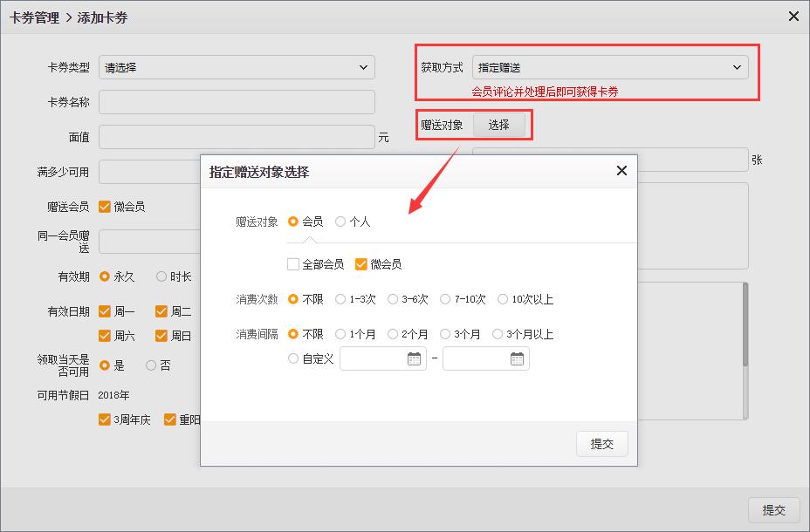Viewport: 810px width, 532px height.
Task: Expand the 卡券类型 dropdown
Action: (x=236, y=67)
